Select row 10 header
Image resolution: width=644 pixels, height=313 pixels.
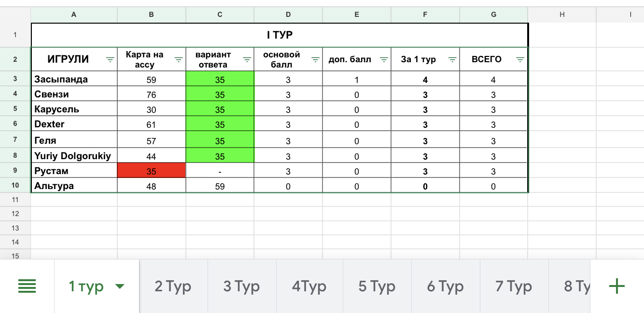click(x=15, y=186)
